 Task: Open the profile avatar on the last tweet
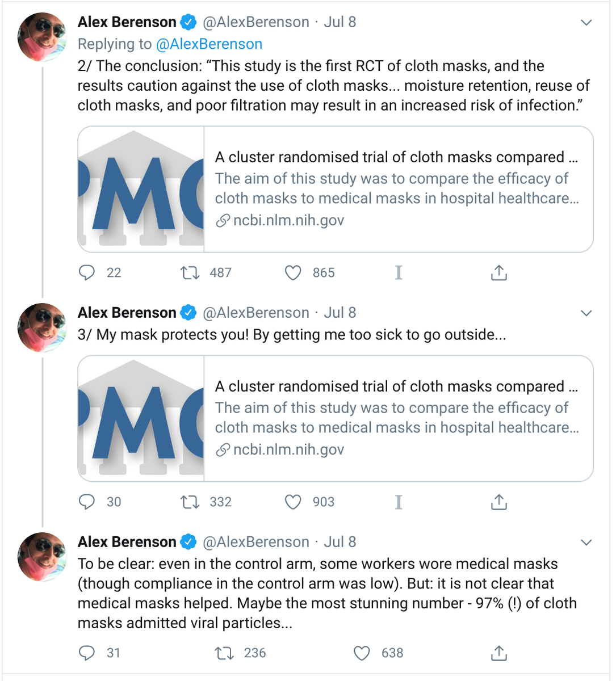click(x=42, y=557)
